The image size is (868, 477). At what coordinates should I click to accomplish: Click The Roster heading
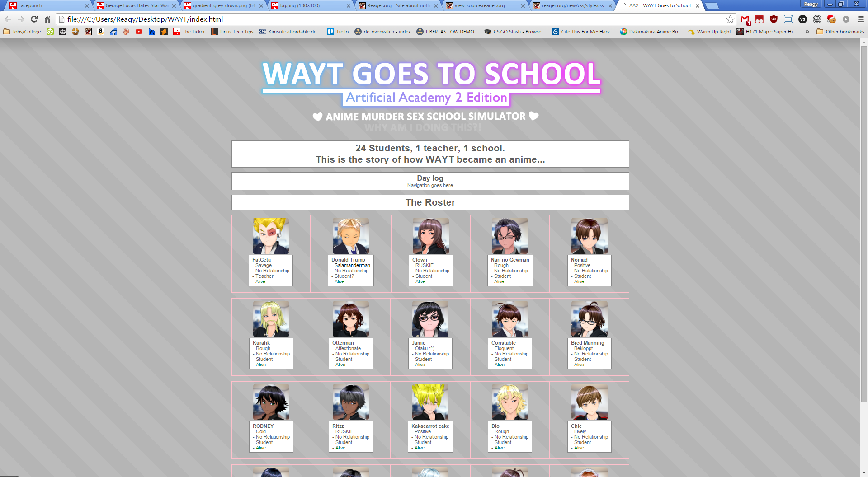[x=430, y=202]
